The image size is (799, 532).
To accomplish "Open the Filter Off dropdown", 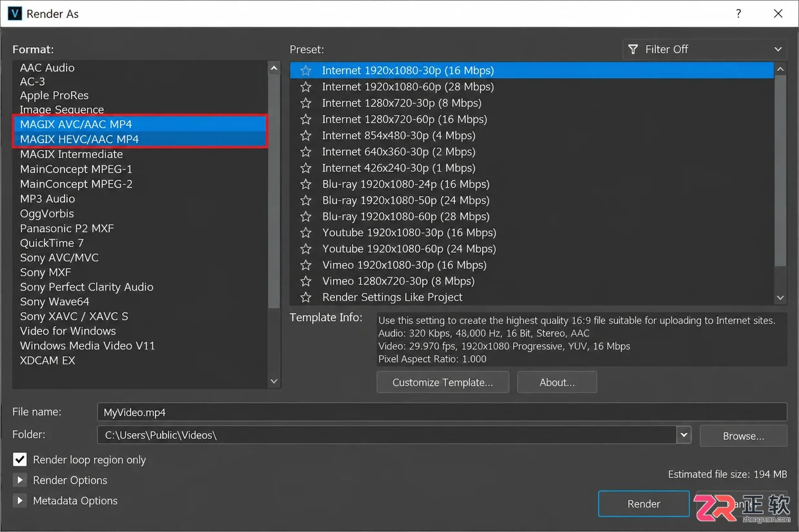I will pos(705,49).
